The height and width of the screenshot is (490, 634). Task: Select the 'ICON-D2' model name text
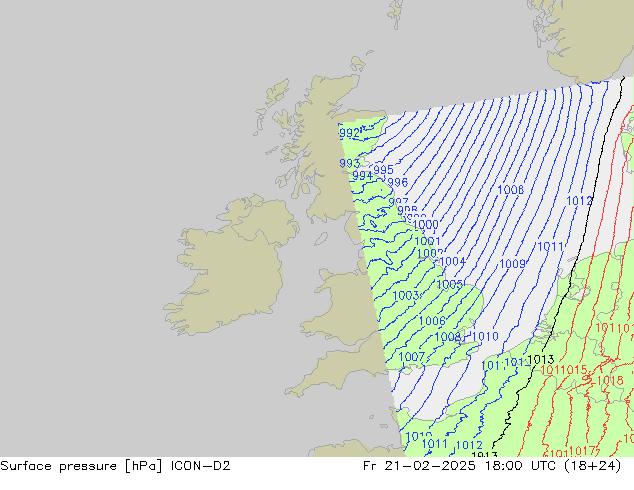click(201, 466)
